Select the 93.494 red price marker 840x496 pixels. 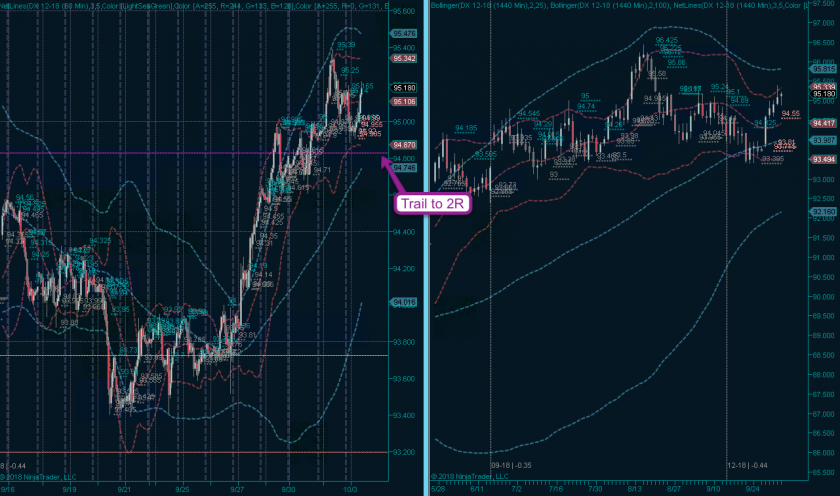(x=823, y=160)
